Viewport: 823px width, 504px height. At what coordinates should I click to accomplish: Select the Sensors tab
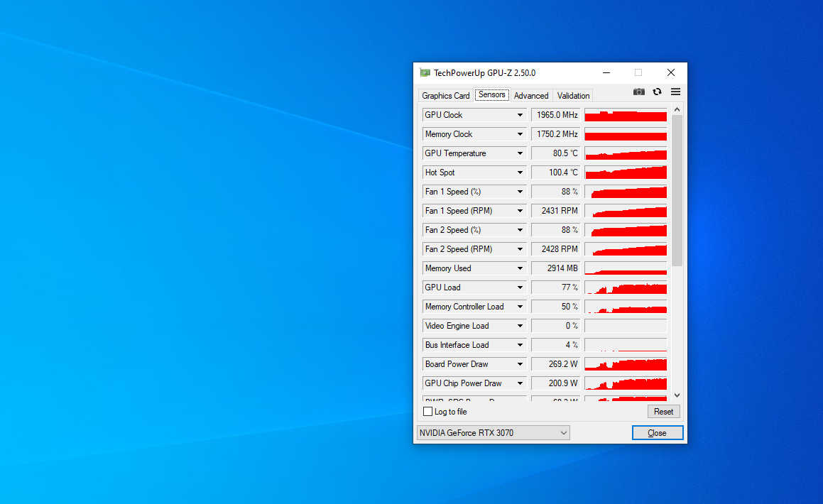pos(492,94)
